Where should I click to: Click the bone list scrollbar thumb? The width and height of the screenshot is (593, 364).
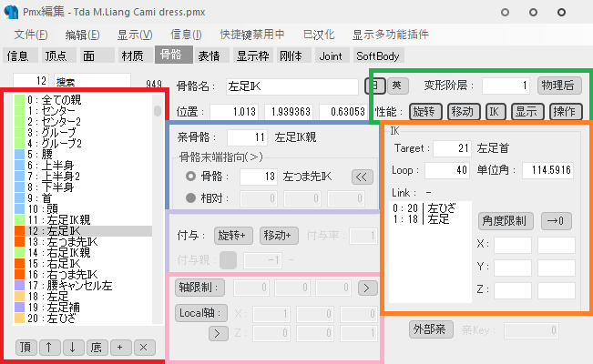158,111
